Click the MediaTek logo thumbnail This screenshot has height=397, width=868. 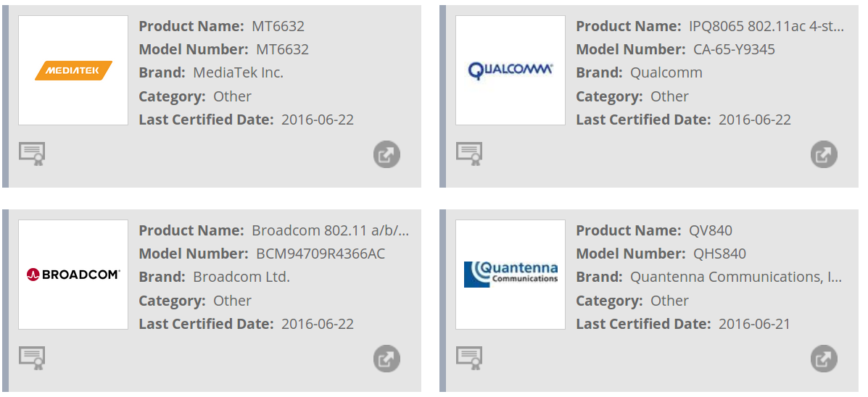pyautogui.click(x=73, y=70)
